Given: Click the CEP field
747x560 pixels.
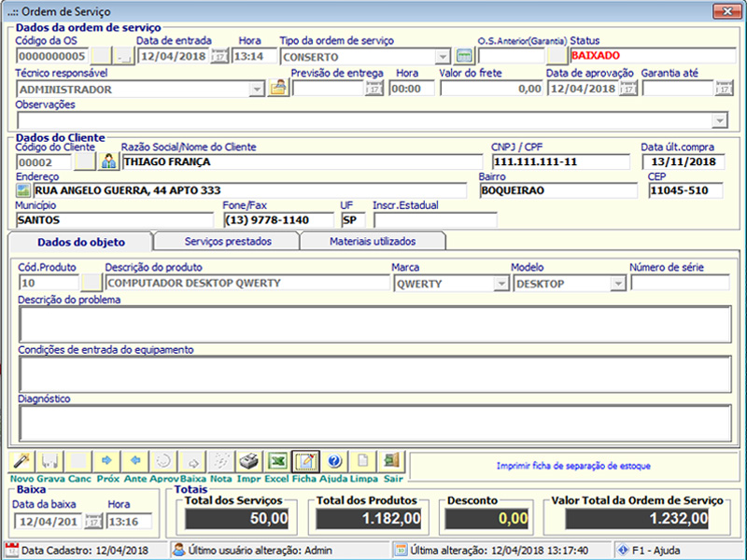Looking at the screenshot, I should 685,190.
